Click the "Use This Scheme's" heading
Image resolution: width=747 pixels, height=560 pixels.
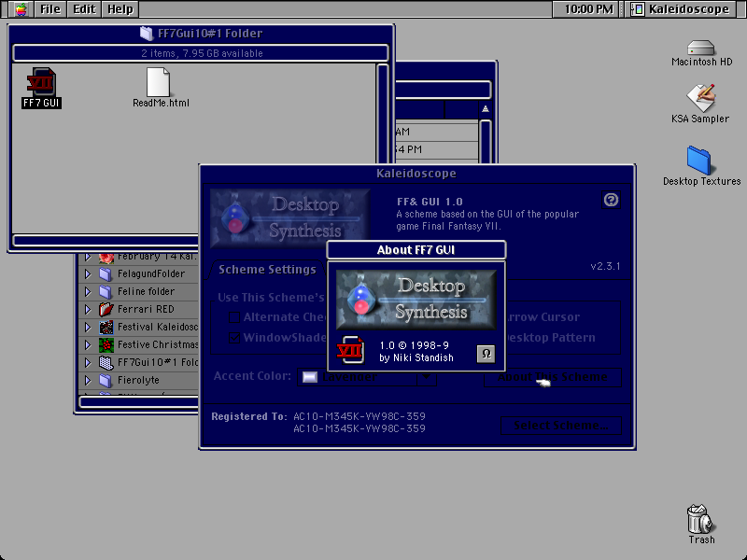click(x=271, y=298)
